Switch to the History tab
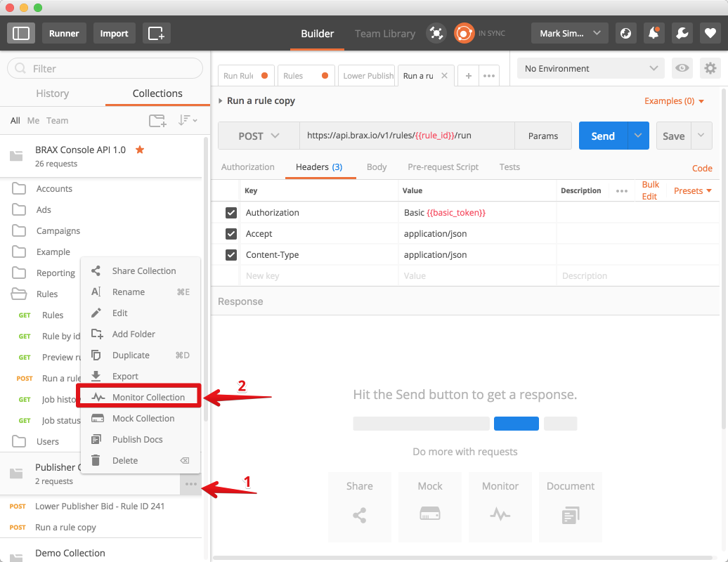Viewport: 728px width, 562px height. [x=53, y=93]
